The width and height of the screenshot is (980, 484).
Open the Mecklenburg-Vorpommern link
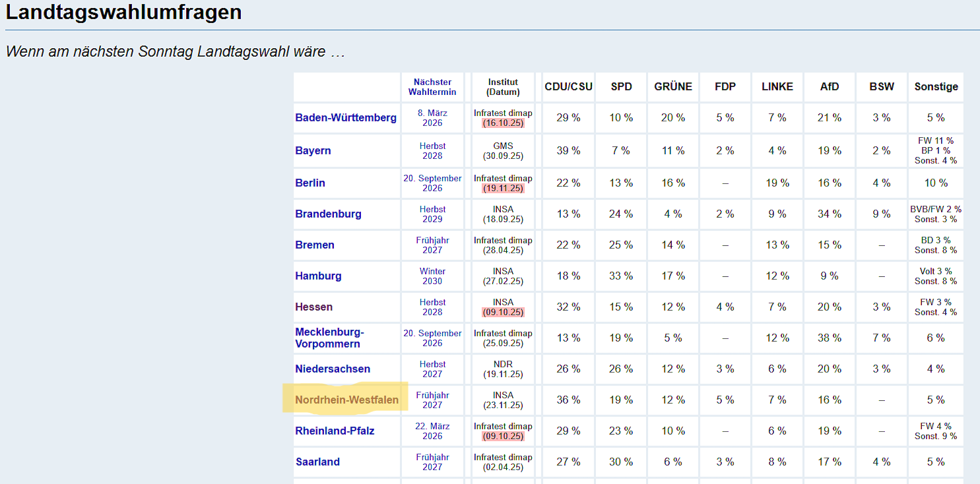point(328,338)
